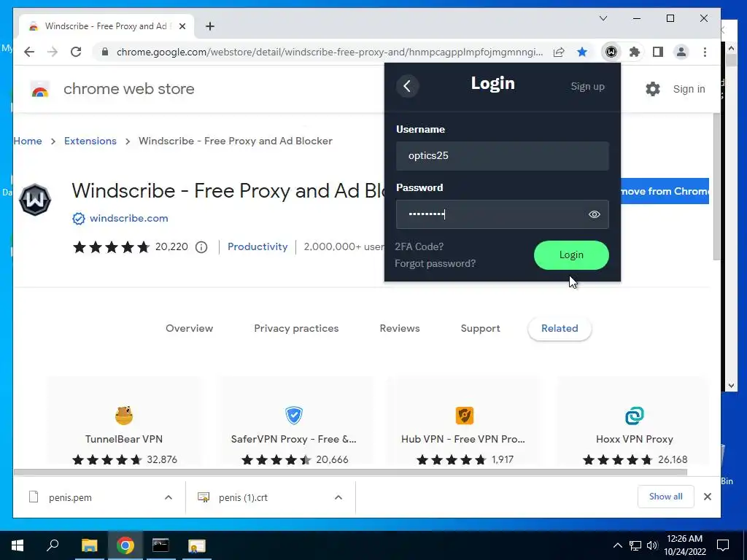The width and height of the screenshot is (747, 560).
Task: Open the TunnelBear VPN title
Action: pos(124,439)
